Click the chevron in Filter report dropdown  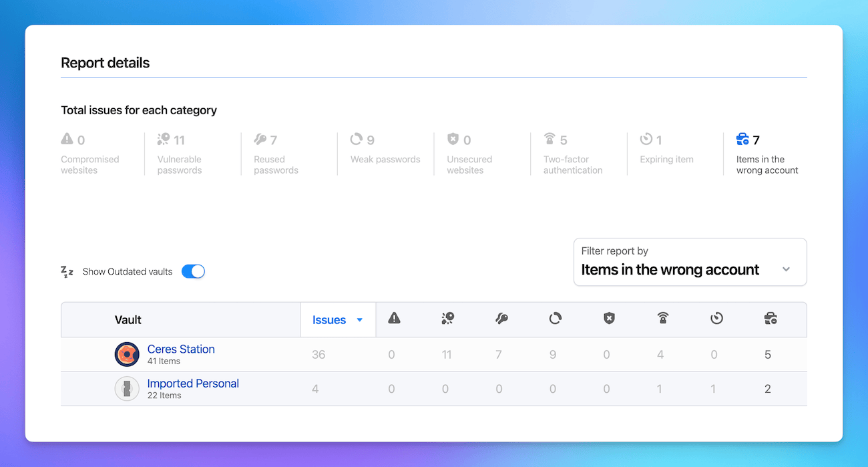click(786, 269)
